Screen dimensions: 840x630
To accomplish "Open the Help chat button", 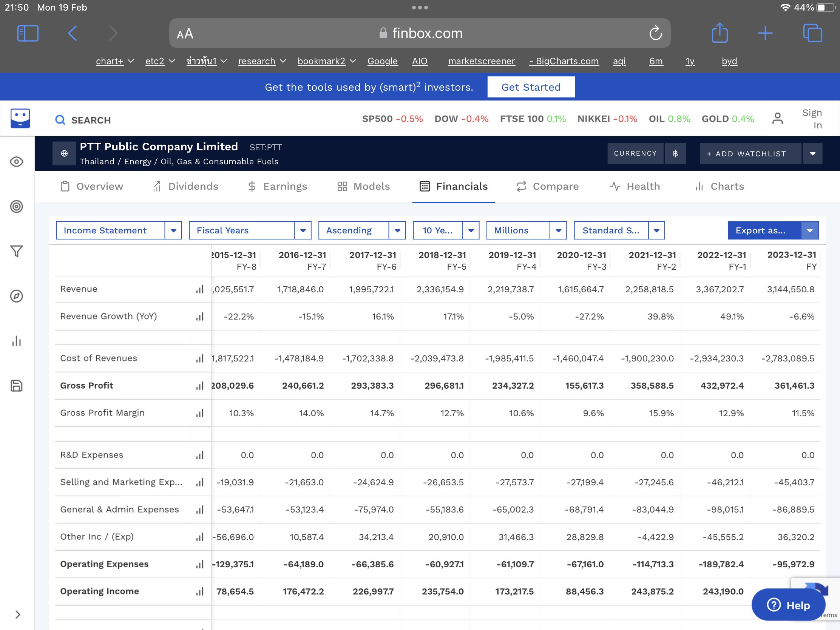I will 788,605.
